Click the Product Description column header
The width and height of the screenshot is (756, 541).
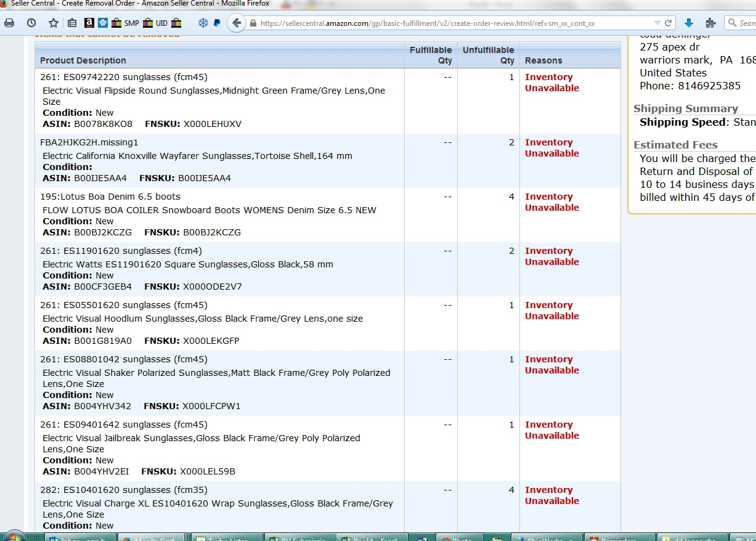(x=83, y=60)
